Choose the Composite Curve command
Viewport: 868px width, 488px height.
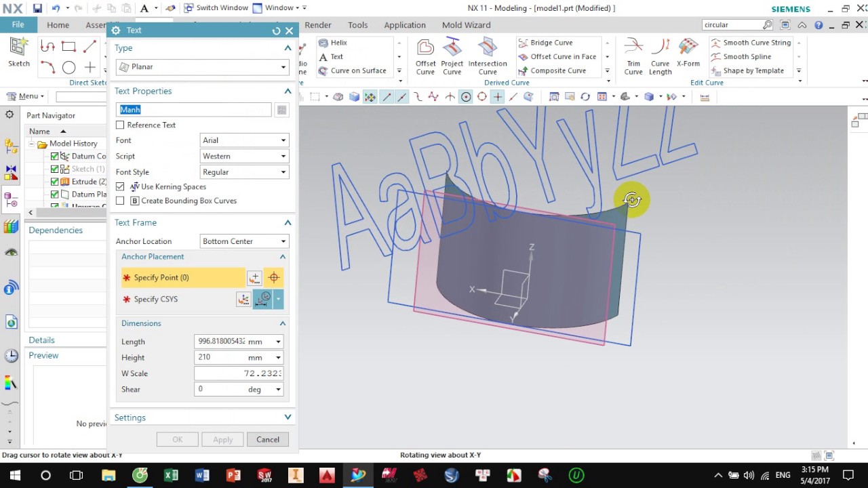coord(552,70)
